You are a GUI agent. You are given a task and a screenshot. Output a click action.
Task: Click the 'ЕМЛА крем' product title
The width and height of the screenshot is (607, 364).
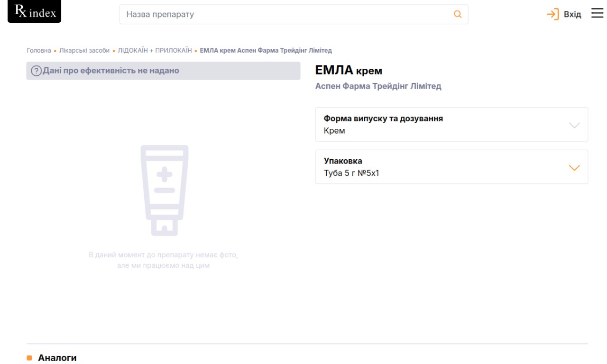tap(349, 71)
